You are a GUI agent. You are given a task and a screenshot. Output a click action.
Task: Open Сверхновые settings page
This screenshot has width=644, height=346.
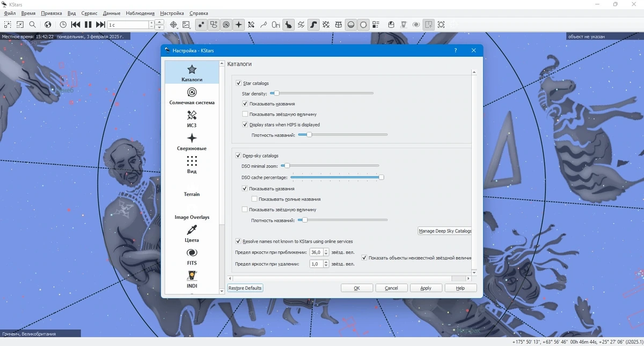click(x=192, y=142)
